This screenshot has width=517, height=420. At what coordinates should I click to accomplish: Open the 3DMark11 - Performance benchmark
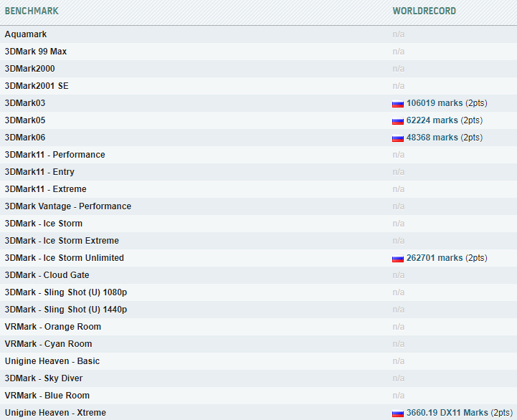(x=54, y=155)
